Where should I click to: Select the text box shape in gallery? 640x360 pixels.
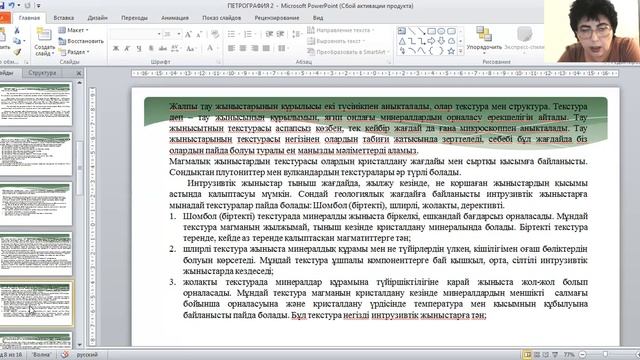(x=402, y=31)
